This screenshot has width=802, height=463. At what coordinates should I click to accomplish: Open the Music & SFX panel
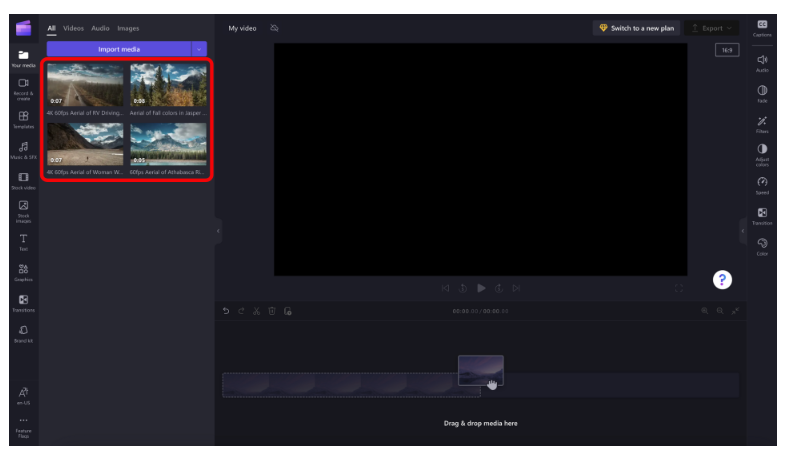coord(24,150)
